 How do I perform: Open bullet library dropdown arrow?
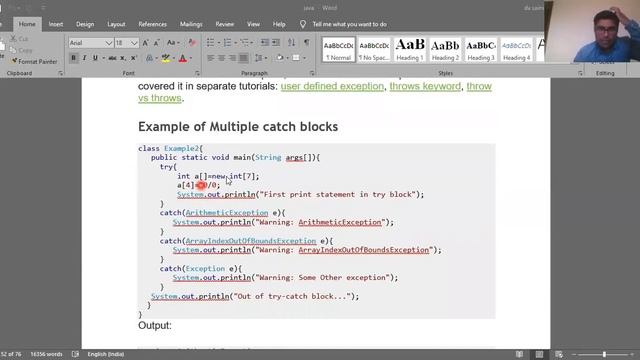pyautogui.click(x=218, y=42)
